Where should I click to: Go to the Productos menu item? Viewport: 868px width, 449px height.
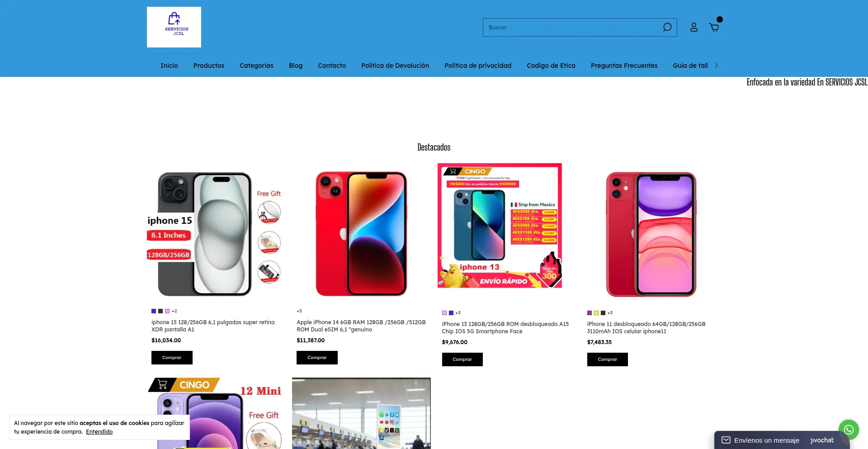coord(209,66)
